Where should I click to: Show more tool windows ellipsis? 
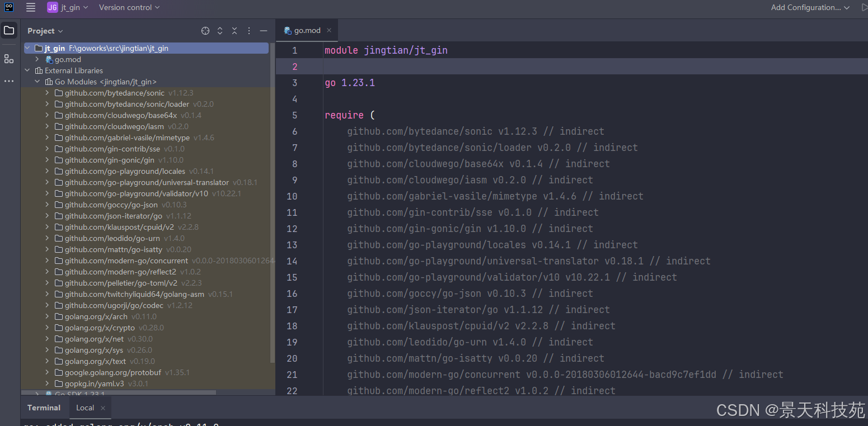tap(9, 81)
